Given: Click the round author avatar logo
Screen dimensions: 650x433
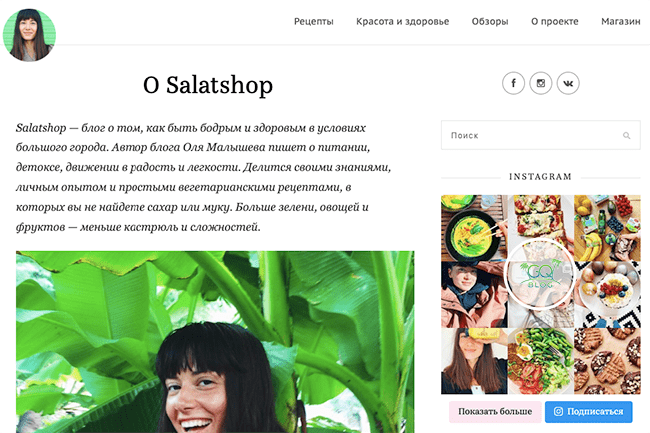Looking at the screenshot, I should [29, 35].
